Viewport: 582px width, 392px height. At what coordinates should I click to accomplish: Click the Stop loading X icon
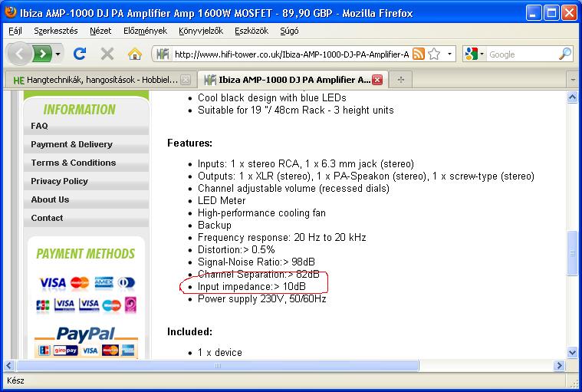107,54
